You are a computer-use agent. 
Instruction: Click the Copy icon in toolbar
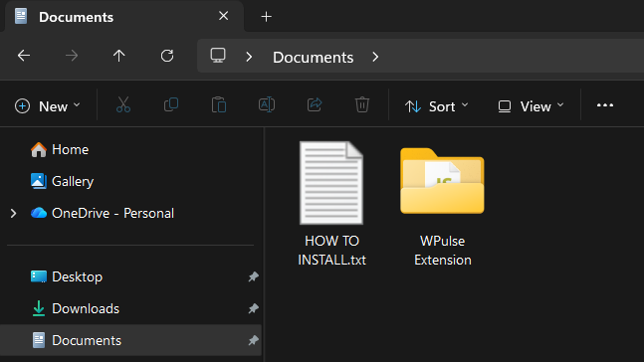pos(171,105)
